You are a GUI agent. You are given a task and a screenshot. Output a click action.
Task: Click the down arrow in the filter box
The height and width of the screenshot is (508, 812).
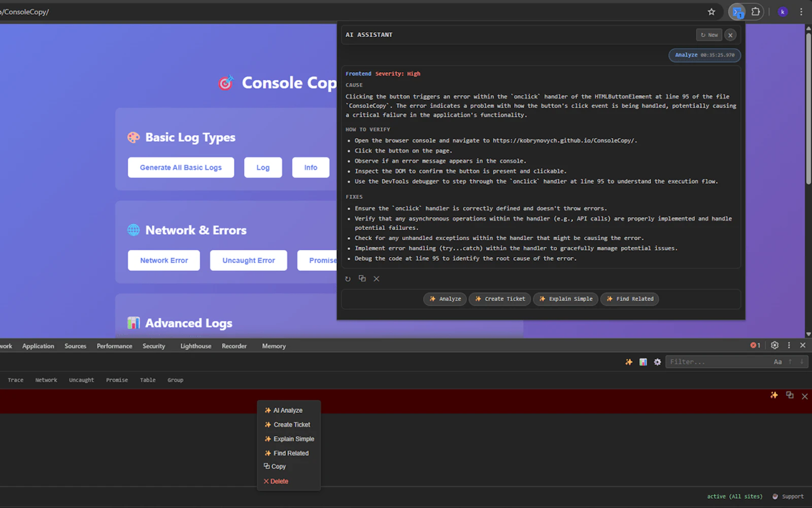tap(802, 362)
